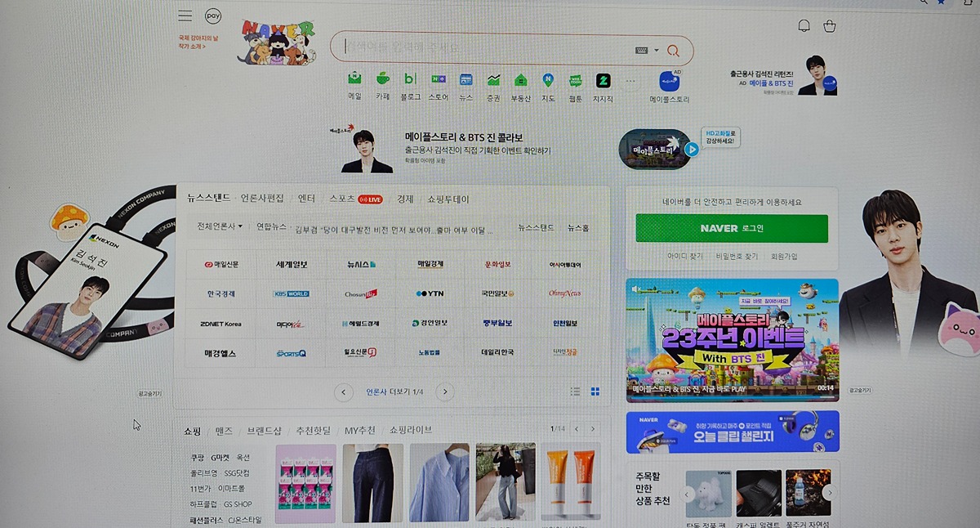Open the 지도 (Map) shortcut icon
Screen dimensions: 980x528
tap(548, 80)
